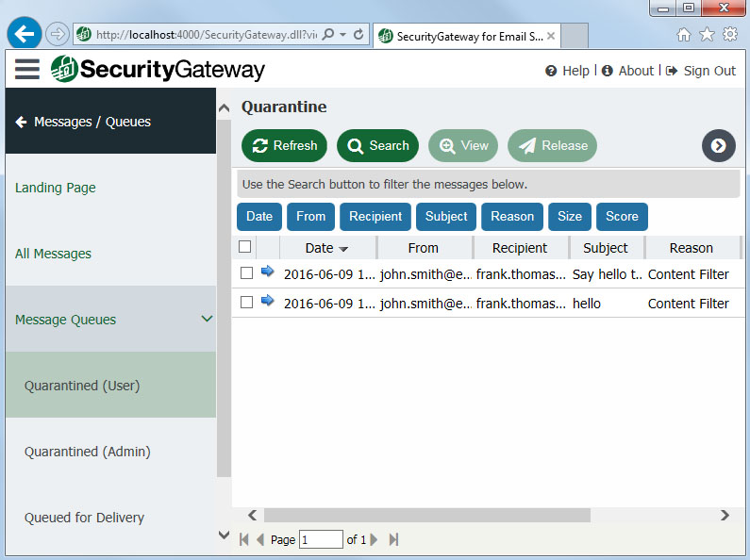Sort by the Reason column header
Viewport: 750px width, 560px height.
(x=692, y=248)
